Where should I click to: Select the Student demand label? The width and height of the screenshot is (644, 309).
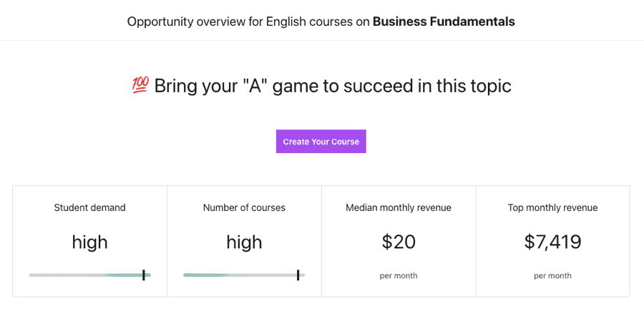89,207
